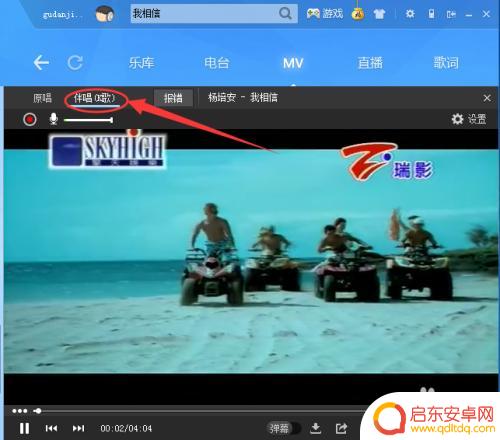Select the MV tab
500x440 pixels.
tap(293, 63)
